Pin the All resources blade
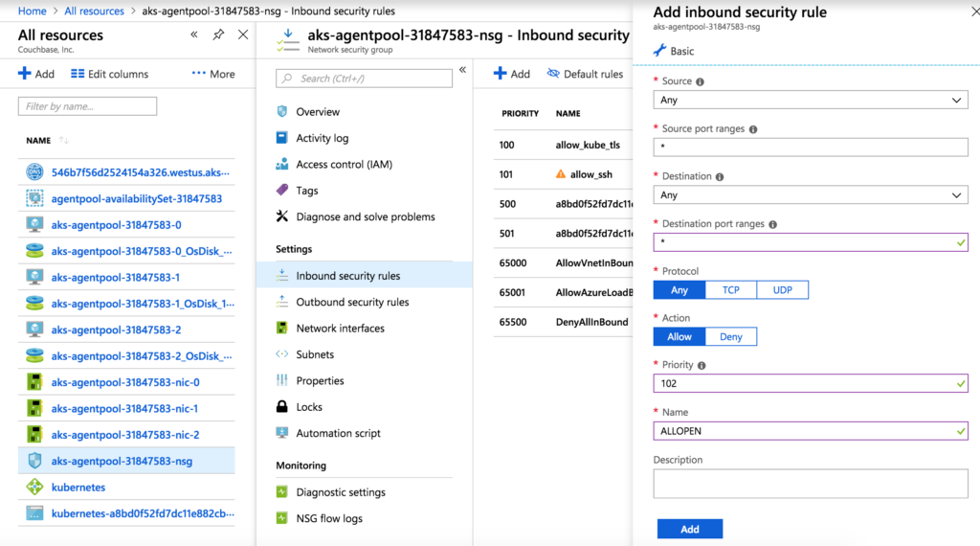The height and width of the screenshot is (546, 980). [218, 35]
